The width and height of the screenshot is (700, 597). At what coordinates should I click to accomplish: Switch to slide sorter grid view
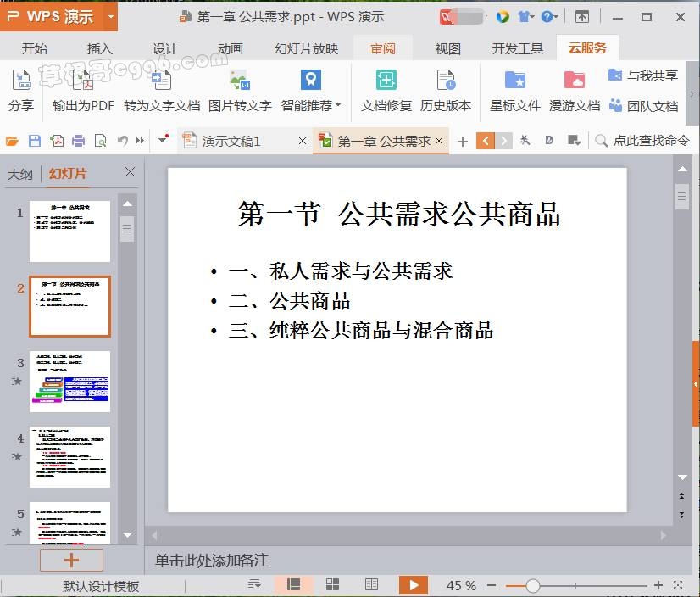[x=333, y=585]
